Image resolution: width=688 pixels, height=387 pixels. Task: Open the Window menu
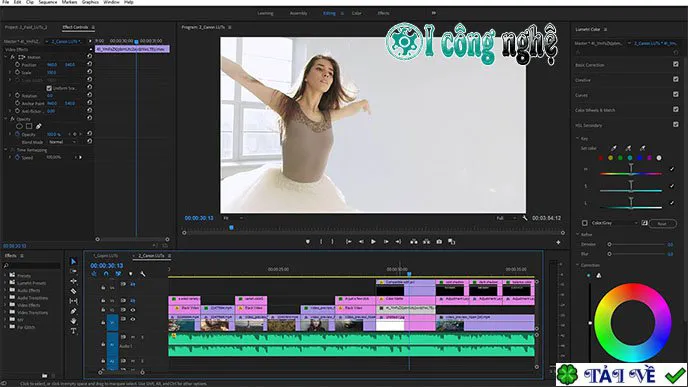[x=111, y=2]
